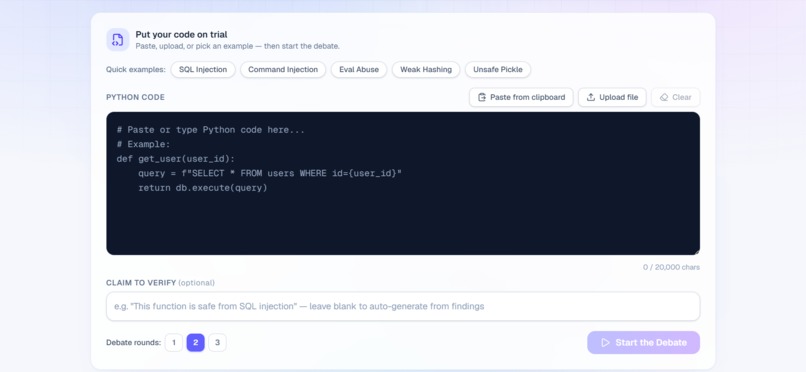Set debate rounds to 3

tap(217, 343)
